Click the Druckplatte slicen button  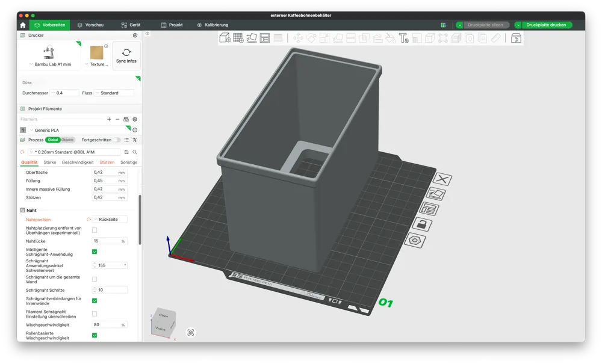pyautogui.click(x=485, y=25)
